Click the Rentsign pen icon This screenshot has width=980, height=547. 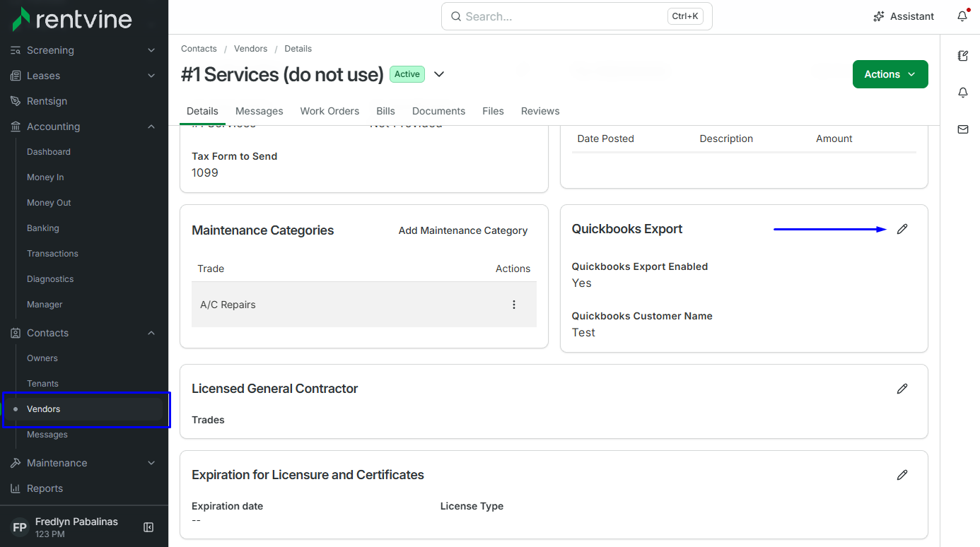tap(16, 101)
